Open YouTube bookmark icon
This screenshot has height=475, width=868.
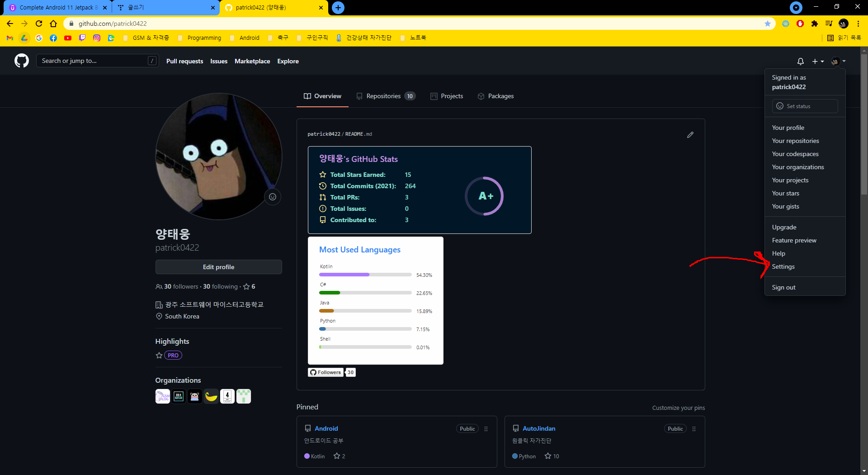pyautogui.click(x=68, y=38)
